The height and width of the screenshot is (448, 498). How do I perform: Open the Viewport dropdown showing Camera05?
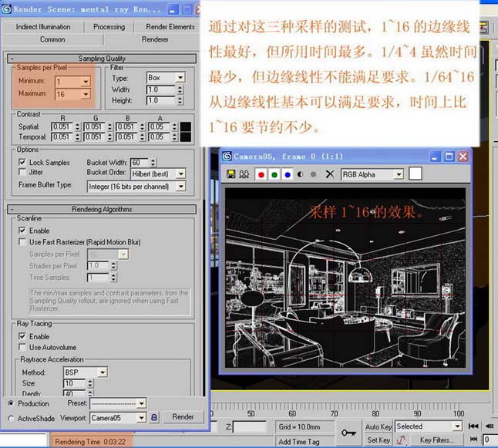click(141, 417)
